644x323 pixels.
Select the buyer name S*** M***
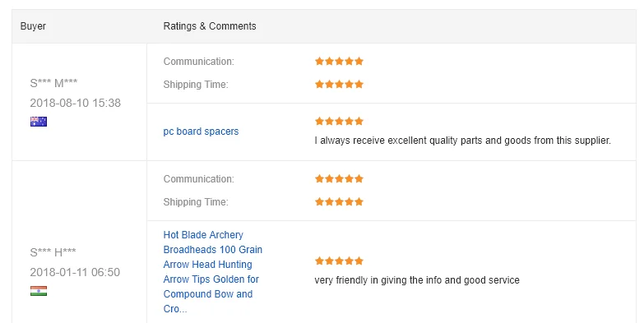53,83
